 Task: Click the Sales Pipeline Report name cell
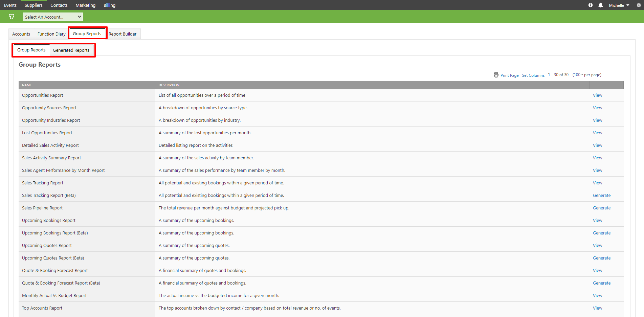pos(87,208)
